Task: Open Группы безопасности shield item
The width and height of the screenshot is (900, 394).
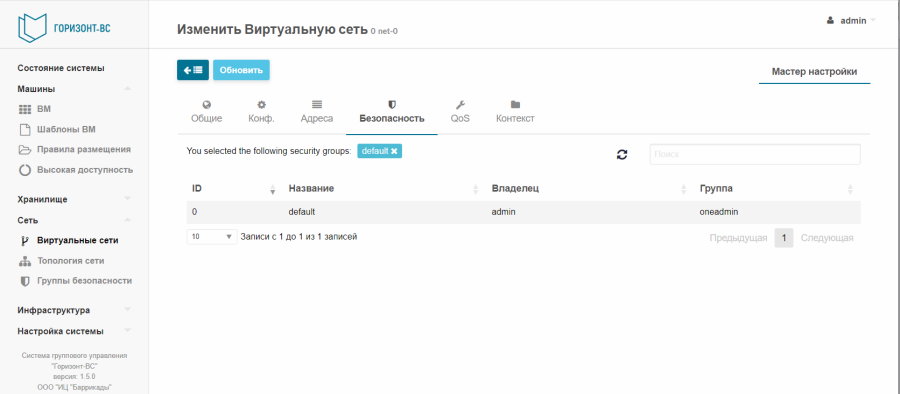Action: [75, 281]
